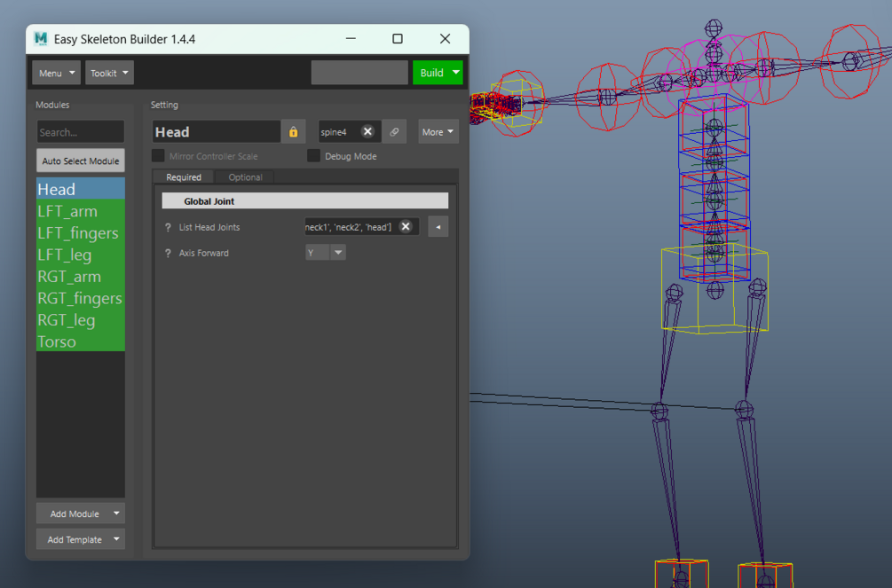This screenshot has width=892, height=588.
Task: Click inside the module Search field
Action: pyautogui.click(x=80, y=131)
